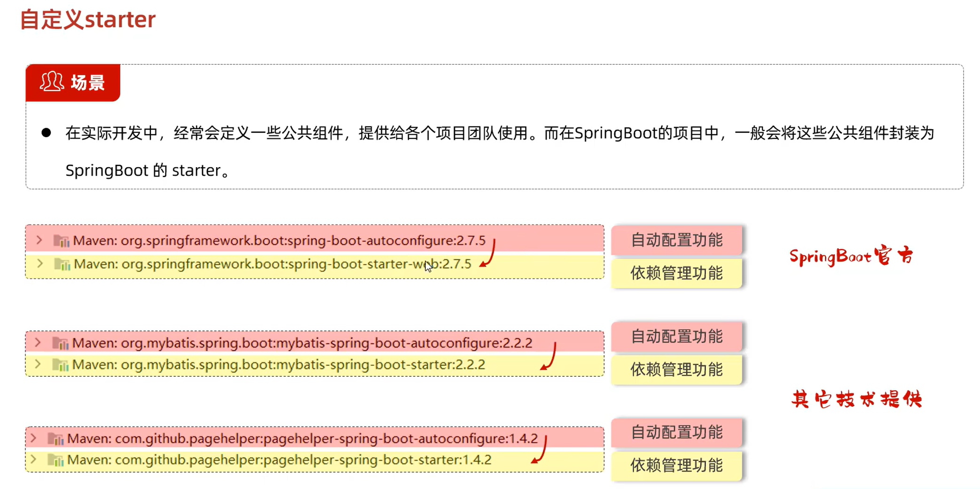Click 依赖管理功能 label beside mybatis-spring-boot-starter

pyautogui.click(x=676, y=370)
